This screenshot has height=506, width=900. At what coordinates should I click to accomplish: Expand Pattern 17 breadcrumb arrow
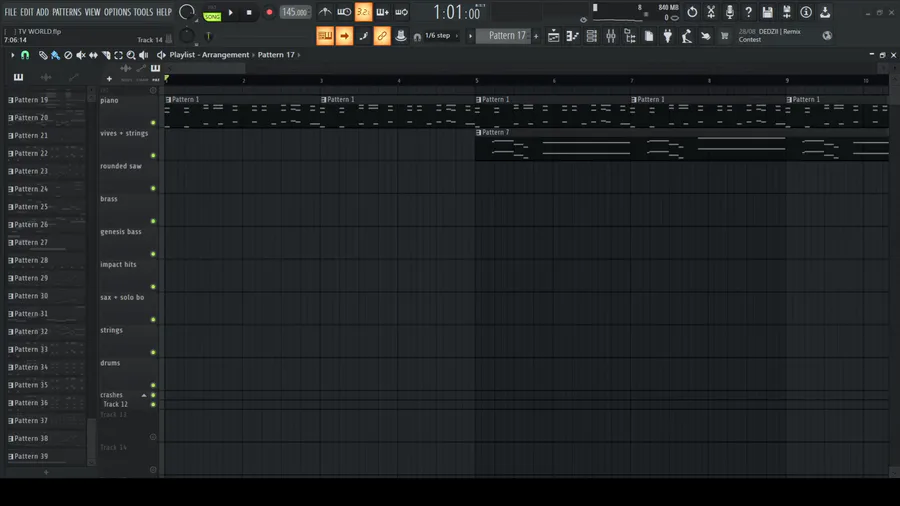pos(299,55)
